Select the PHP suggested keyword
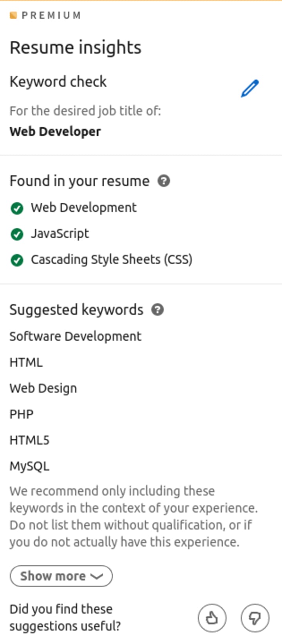282x644 pixels. coord(22,414)
